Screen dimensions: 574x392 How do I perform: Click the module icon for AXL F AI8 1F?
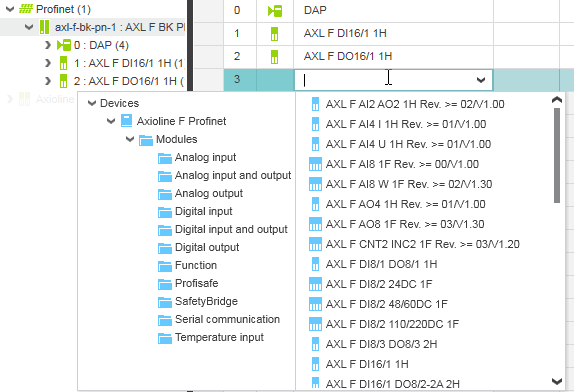(315, 164)
